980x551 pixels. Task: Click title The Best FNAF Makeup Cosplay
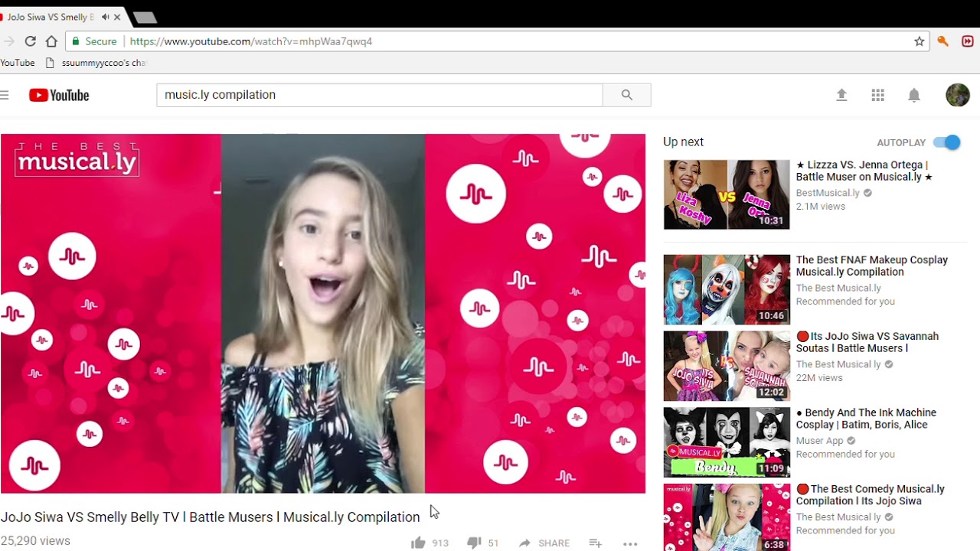pyautogui.click(x=872, y=266)
